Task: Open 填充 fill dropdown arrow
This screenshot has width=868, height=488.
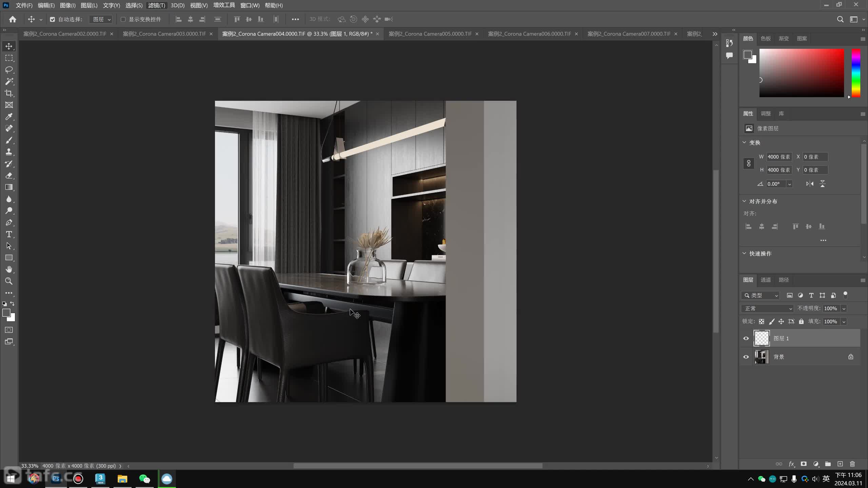Action: [844, 322]
